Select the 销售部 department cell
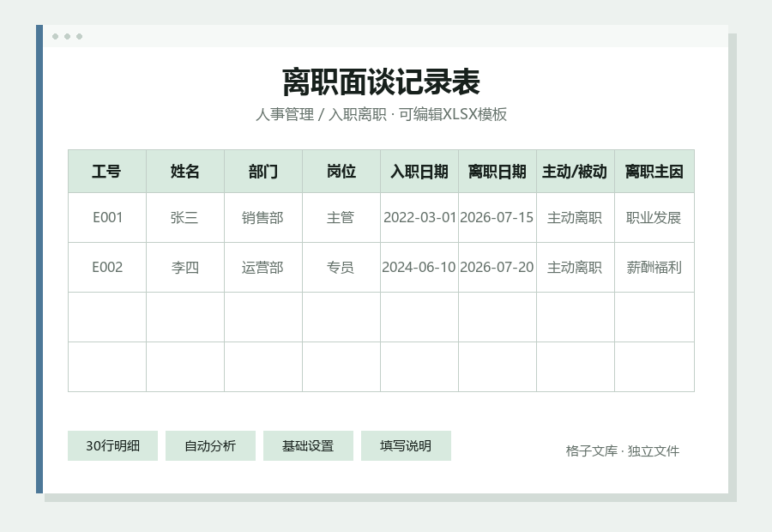 click(x=263, y=218)
